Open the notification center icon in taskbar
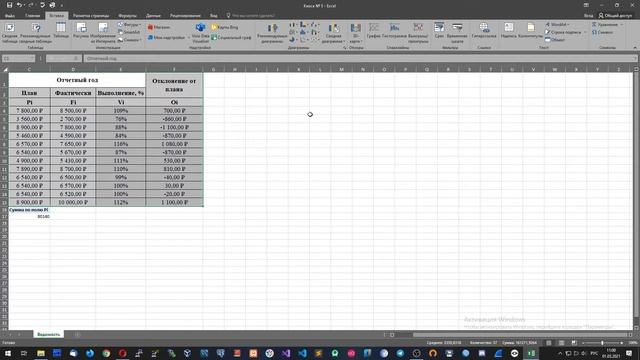Image resolution: width=640 pixels, height=360 pixels. click(629, 353)
